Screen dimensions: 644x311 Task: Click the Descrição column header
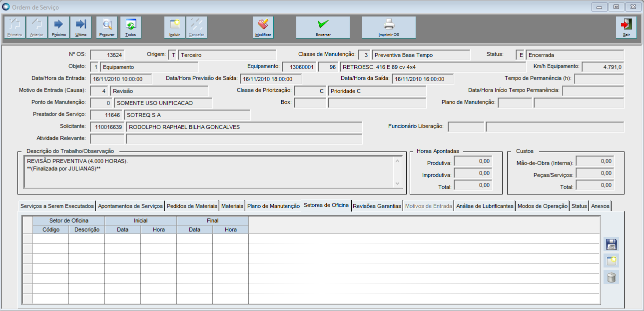click(87, 229)
